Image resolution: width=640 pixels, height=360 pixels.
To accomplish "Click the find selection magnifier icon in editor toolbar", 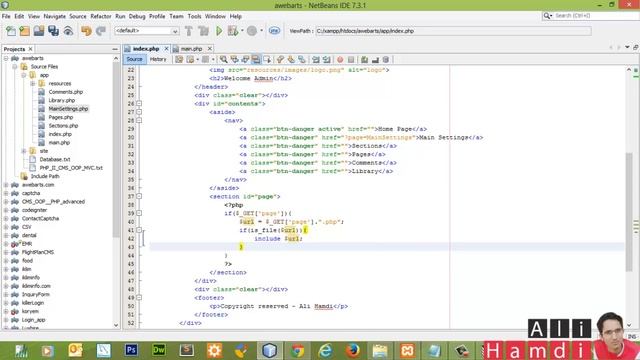I will coord(223,60).
